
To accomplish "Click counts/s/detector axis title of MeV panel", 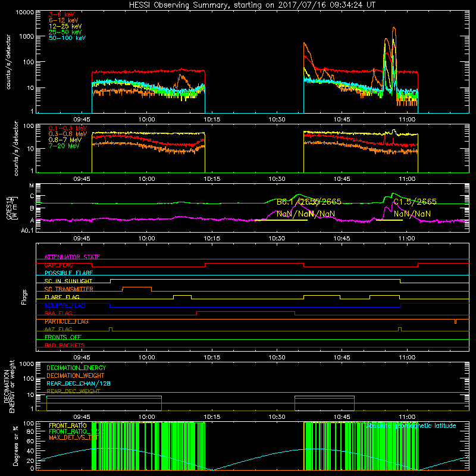I will click(x=16, y=148).
